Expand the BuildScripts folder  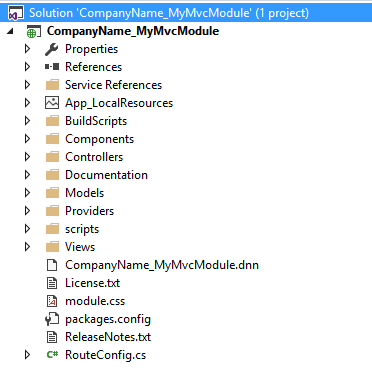coord(27,121)
